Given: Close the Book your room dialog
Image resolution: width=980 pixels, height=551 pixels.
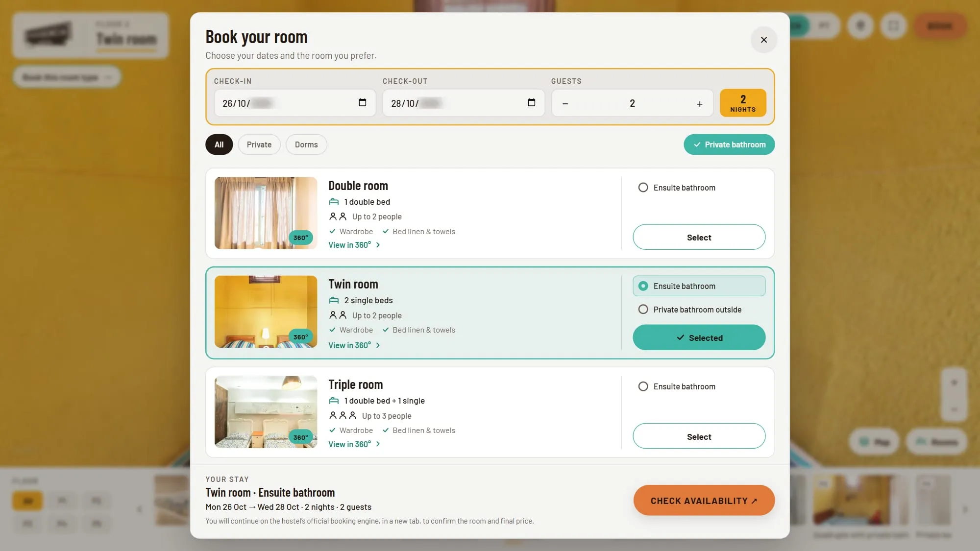Looking at the screenshot, I should (x=763, y=40).
